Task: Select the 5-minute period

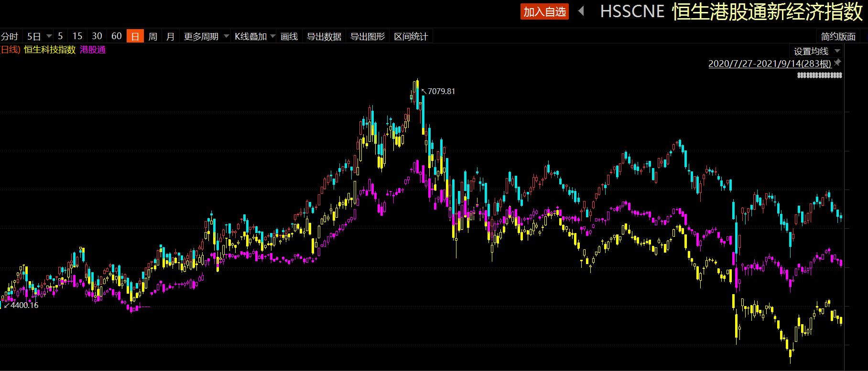Action: point(60,36)
